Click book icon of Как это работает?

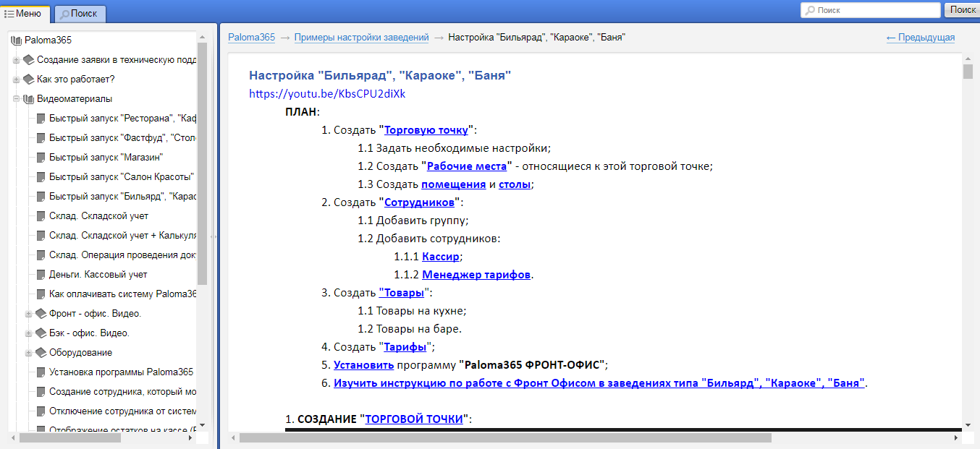tap(29, 79)
